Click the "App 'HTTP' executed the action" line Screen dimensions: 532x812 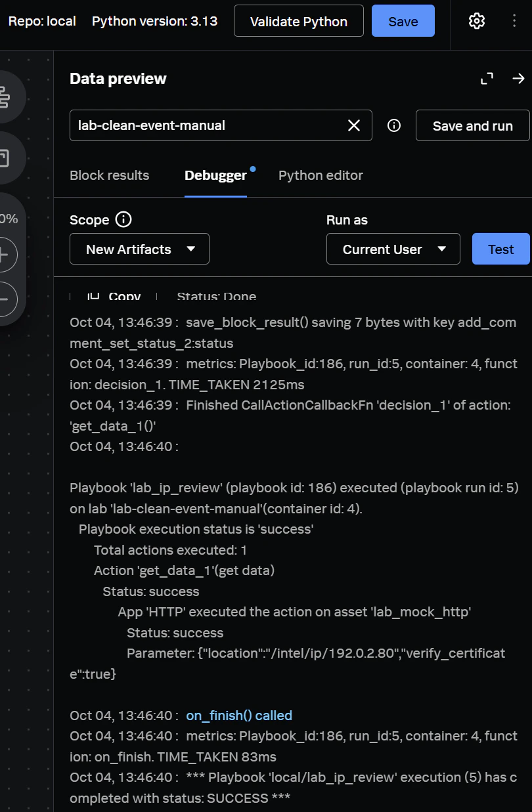coord(295,612)
